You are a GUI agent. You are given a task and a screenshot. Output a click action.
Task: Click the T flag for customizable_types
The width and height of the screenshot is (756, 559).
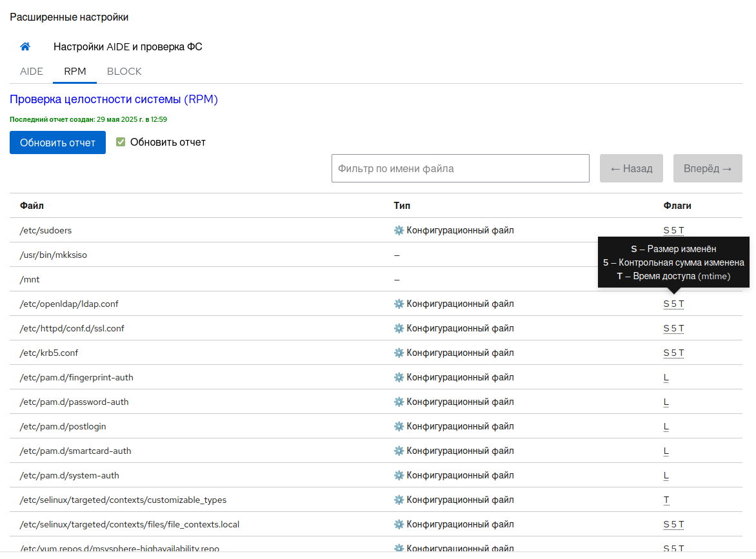click(x=666, y=500)
